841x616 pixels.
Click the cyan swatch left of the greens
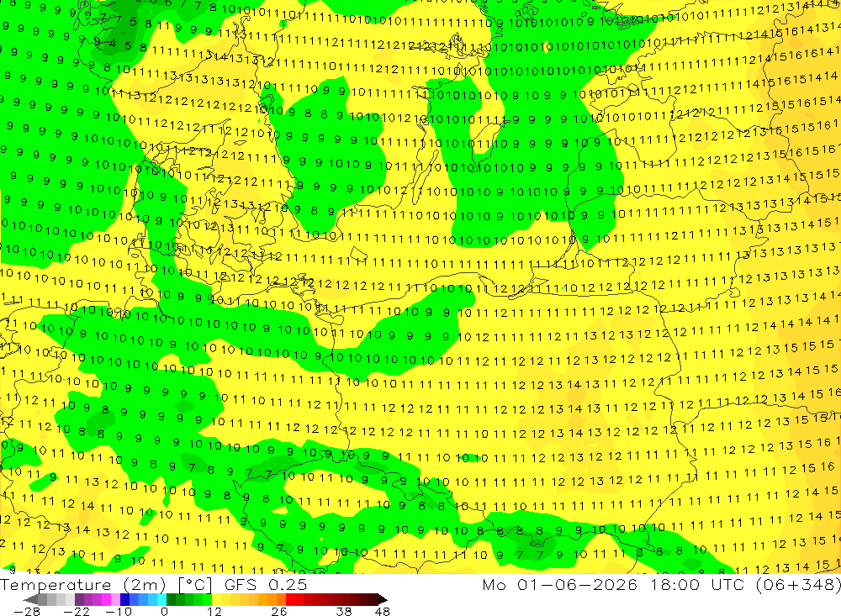tap(161, 599)
